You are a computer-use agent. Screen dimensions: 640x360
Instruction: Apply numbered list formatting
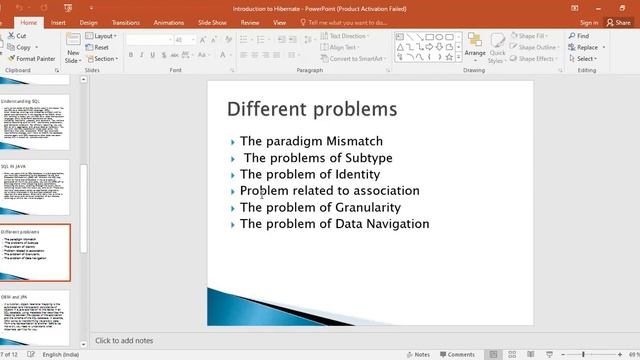click(260, 40)
